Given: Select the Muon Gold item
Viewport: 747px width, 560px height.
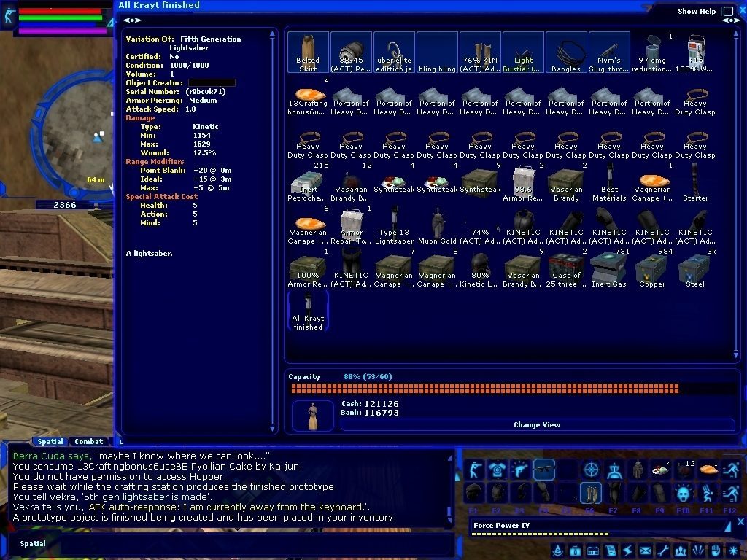Looking at the screenshot, I should click(437, 226).
